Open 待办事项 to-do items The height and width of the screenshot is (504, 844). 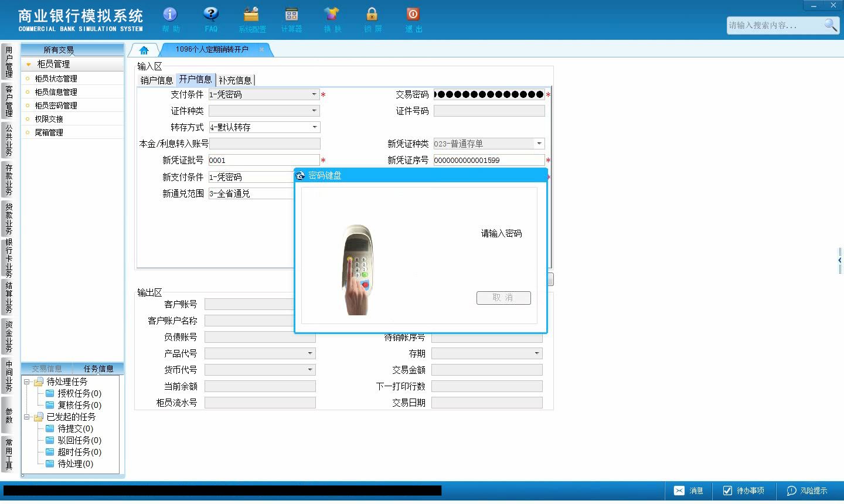click(x=743, y=491)
